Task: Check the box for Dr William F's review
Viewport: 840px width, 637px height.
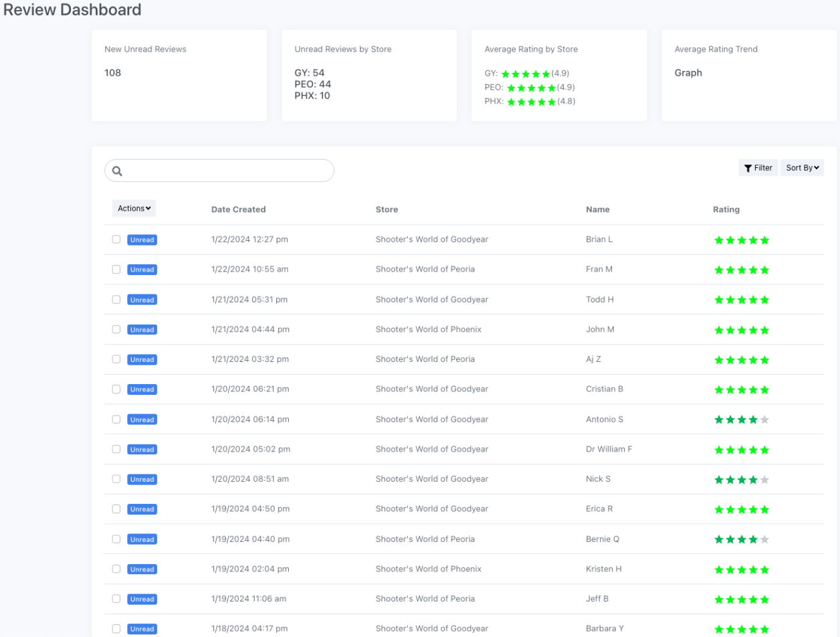Action: click(116, 449)
